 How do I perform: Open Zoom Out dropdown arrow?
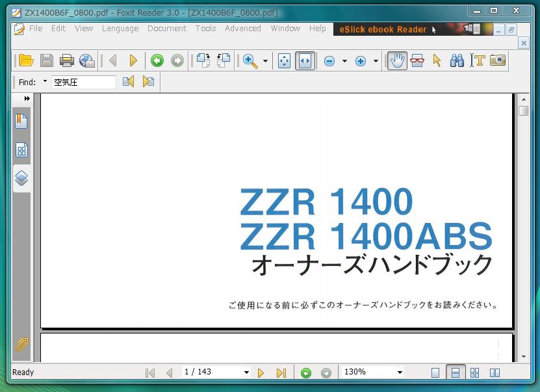click(344, 61)
